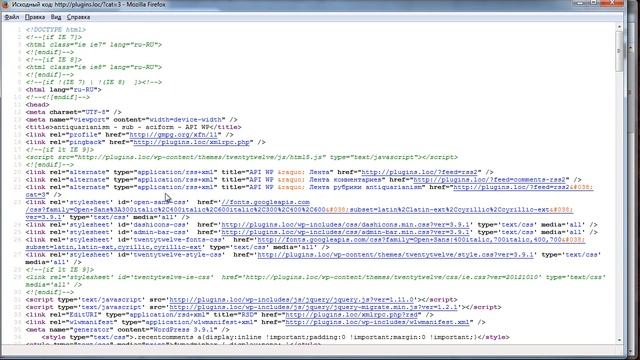Click the html class="ie ie8" line
This screenshot has width=640, height=360.
[x=94, y=67]
